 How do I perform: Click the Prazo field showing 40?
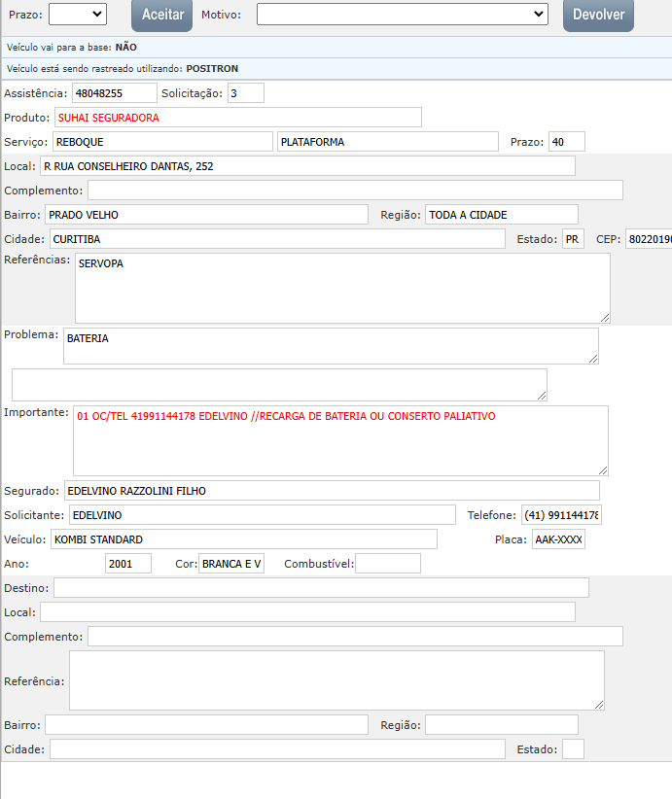tap(567, 142)
